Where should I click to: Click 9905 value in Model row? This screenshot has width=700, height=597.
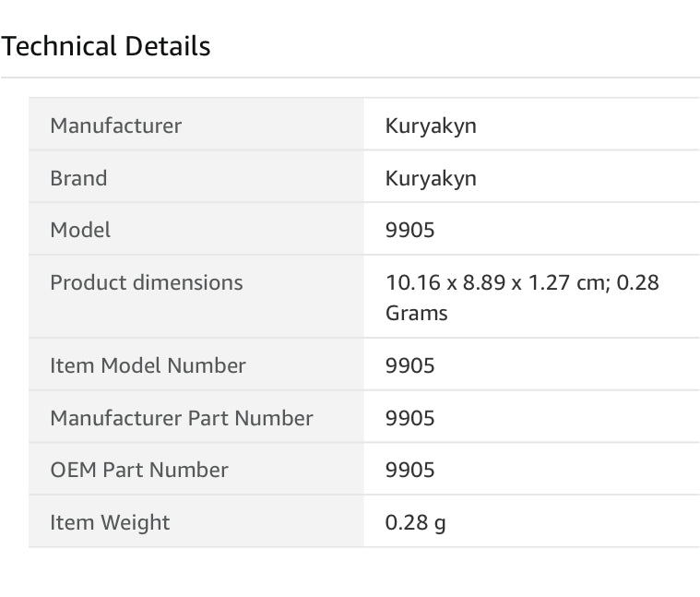coord(409,230)
